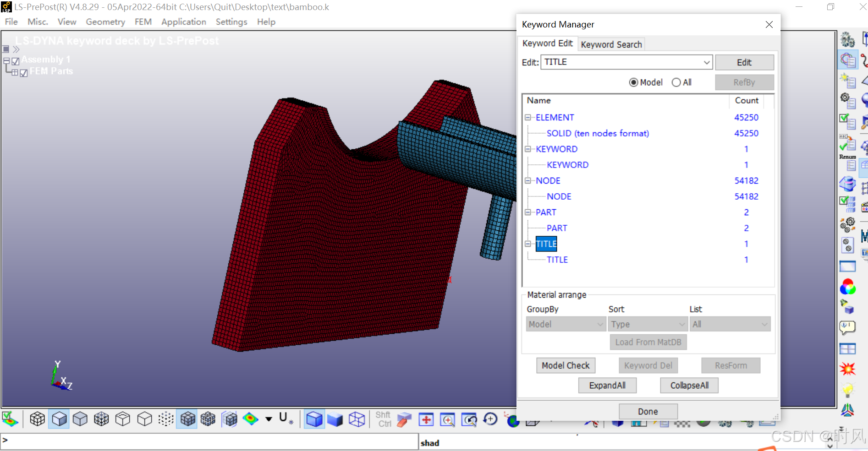Viewport: 868px width, 451px height.
Task: Click the eraser clear-selection icon
Action: (x=404, y=419)
